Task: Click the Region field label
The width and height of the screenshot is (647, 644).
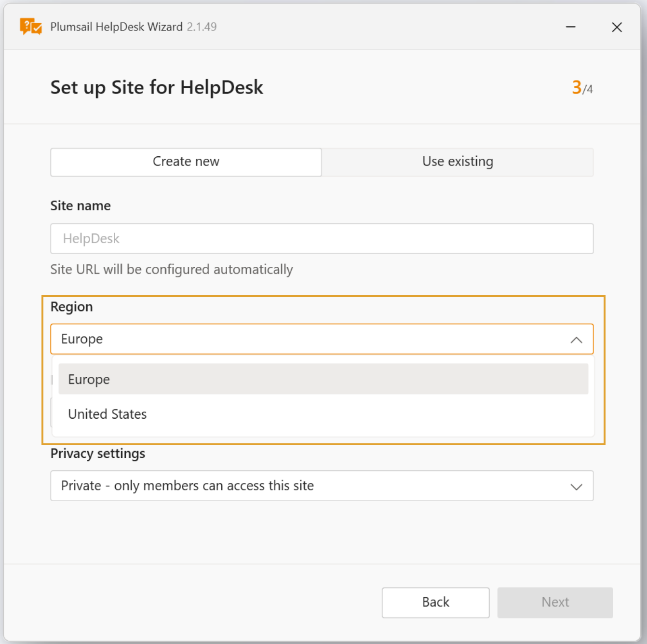Action: (x=71, y=307)
